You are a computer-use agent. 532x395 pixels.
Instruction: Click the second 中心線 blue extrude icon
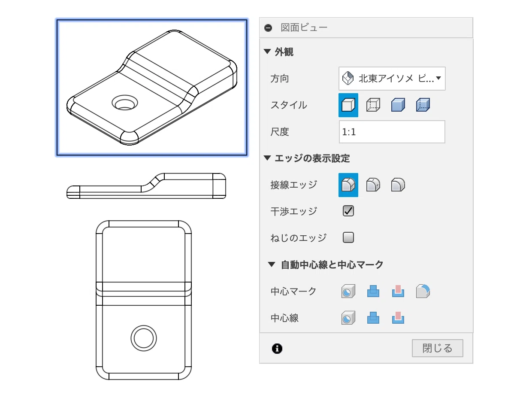tap(373, 318)
